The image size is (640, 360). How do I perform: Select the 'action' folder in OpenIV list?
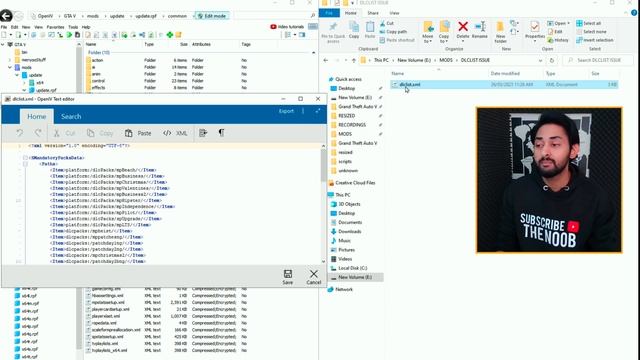click(x=98, y=60)
